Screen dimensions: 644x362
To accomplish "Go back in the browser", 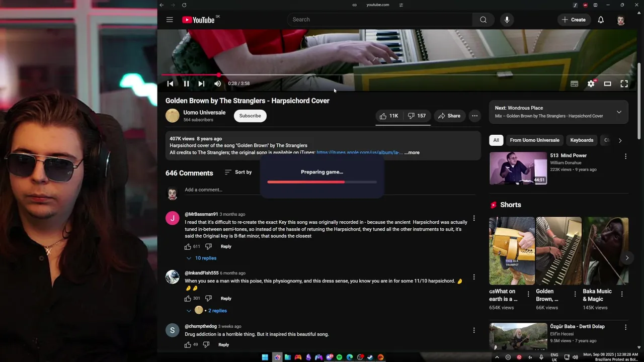I will pos(162,5).
